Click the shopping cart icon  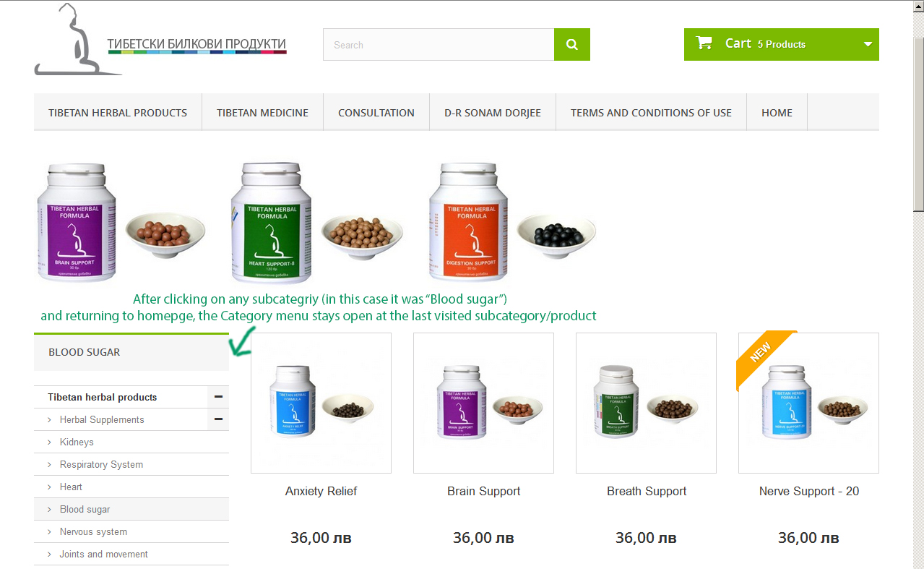point(704,43)
